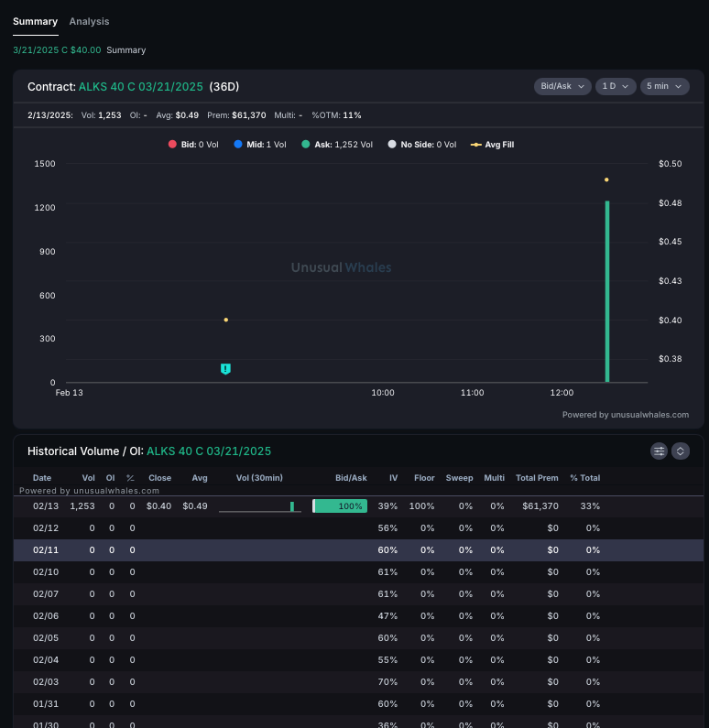
Task: Click the 100% bid/ask bar in 02/13 row
Action: (340, 506)
